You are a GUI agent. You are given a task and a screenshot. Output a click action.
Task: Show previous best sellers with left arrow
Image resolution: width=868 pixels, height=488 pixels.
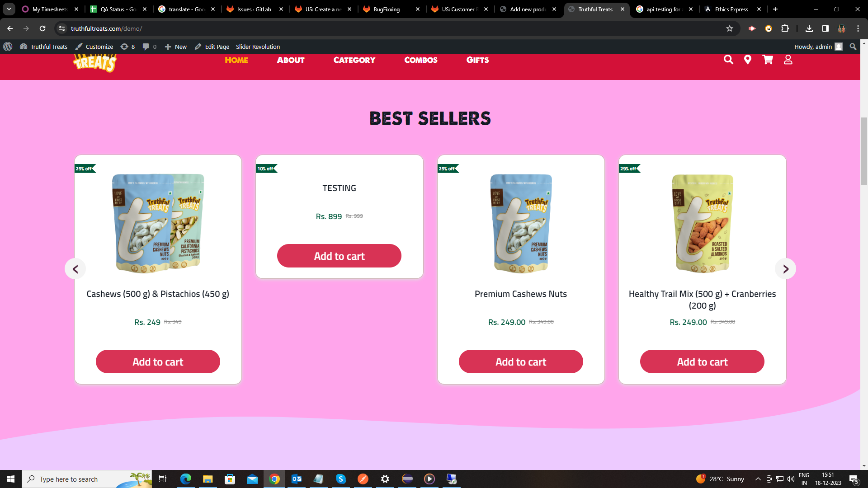(75, 269)
